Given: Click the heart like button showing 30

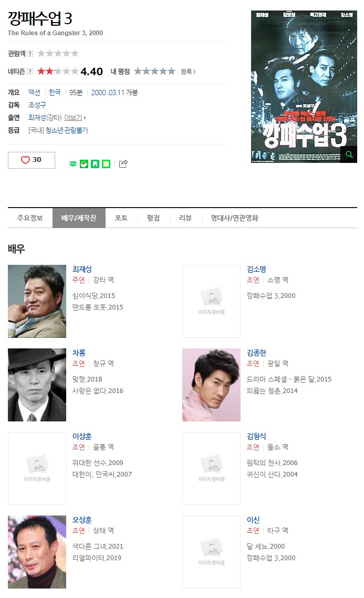Looking at the screenshot, I should 32,160.
